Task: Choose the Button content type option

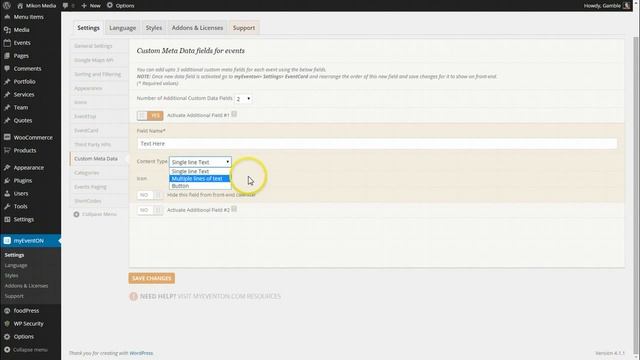Action: click(200, 186)
